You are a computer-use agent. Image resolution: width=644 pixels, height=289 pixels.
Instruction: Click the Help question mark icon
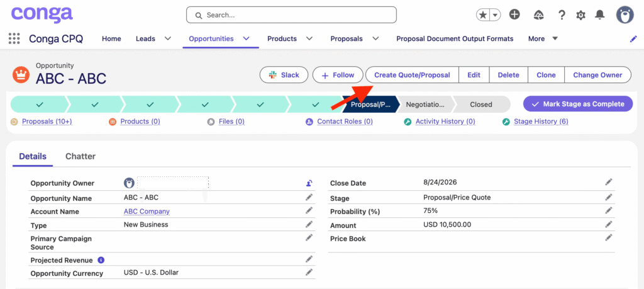562,15
